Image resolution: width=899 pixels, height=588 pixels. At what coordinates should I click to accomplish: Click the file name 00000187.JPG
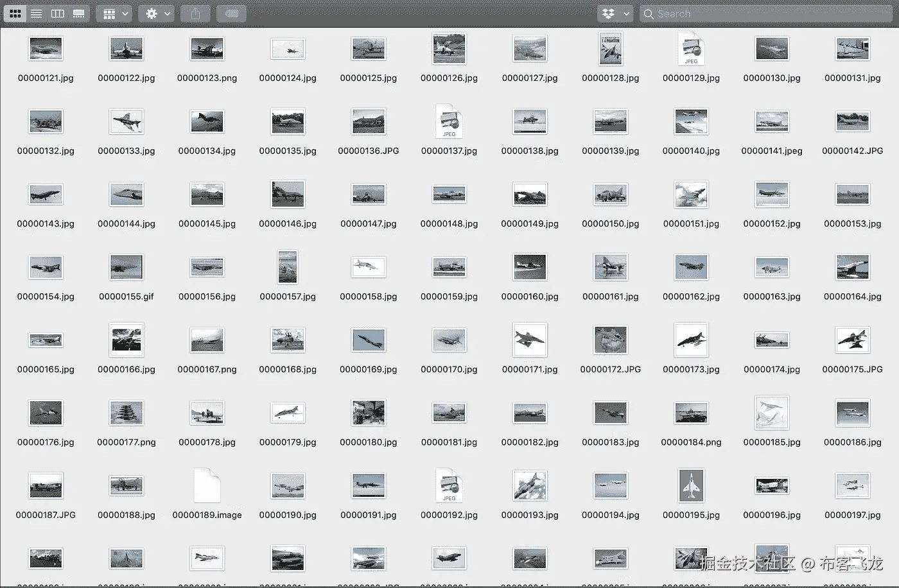point(46,515)
